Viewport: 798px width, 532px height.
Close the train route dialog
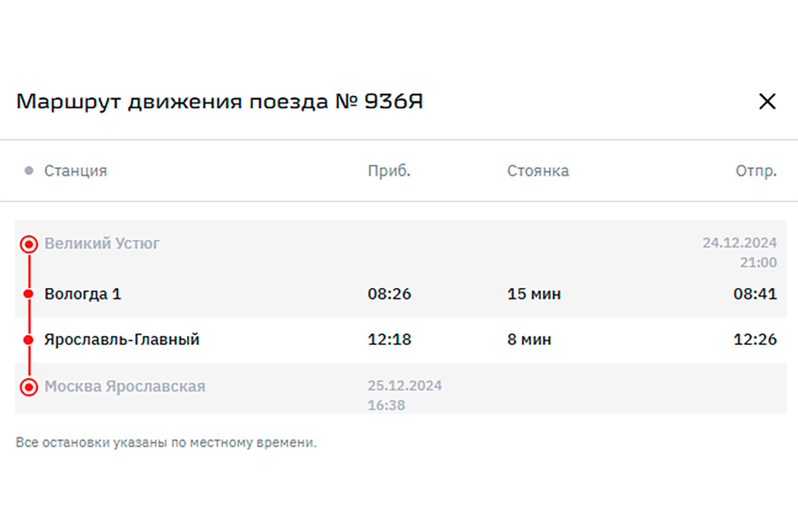767,101
